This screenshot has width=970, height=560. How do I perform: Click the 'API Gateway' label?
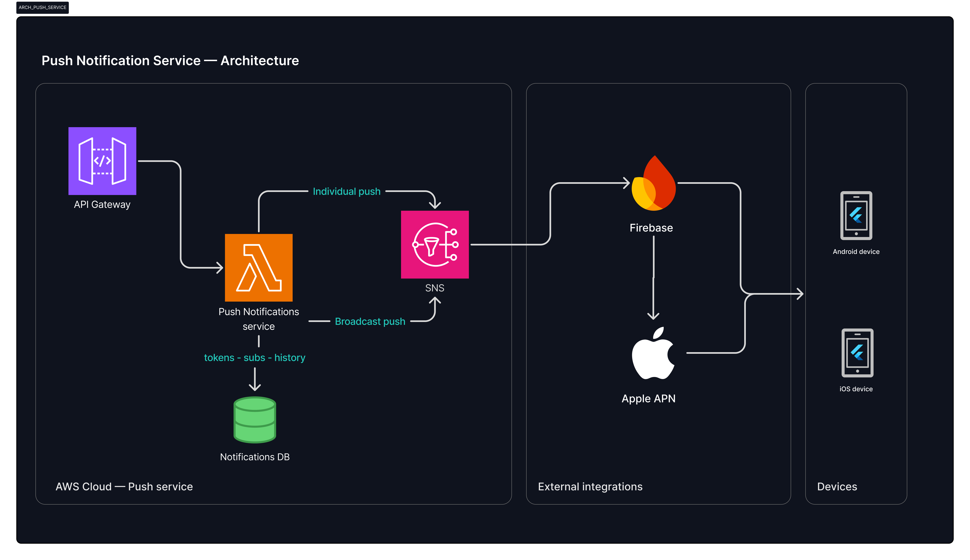(102, 205)
